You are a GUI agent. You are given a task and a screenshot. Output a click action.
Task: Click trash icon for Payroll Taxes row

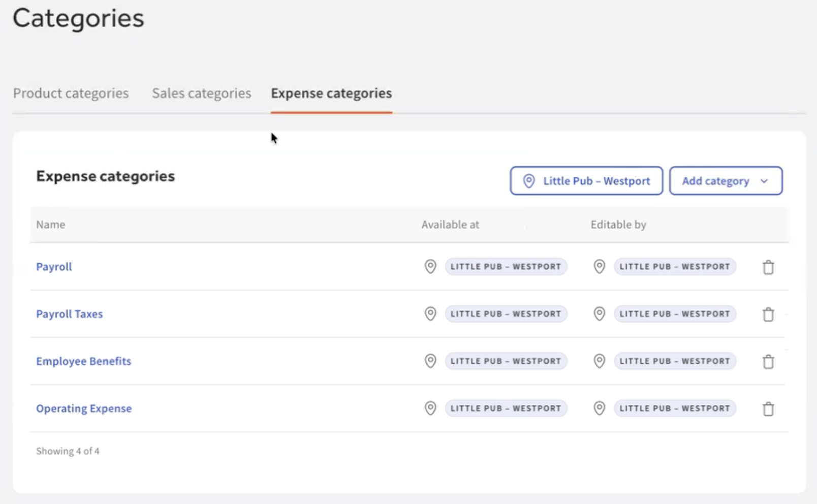(768, 314)
